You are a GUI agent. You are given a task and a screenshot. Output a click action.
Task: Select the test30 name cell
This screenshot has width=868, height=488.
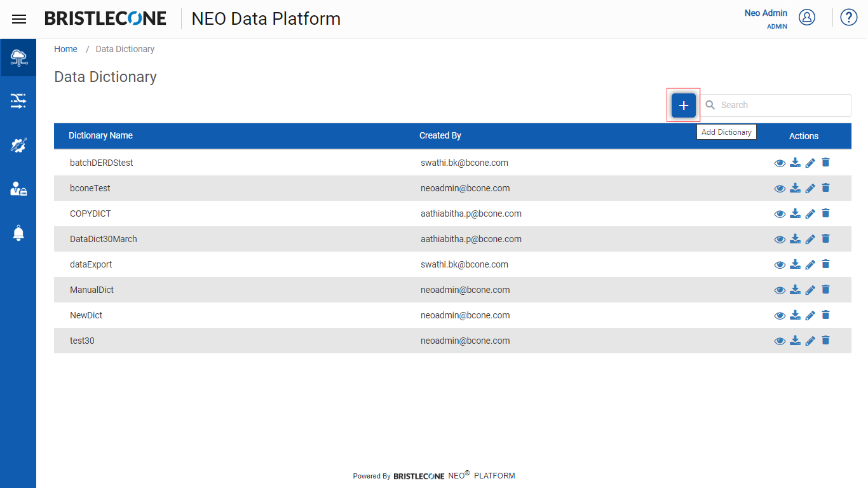tap(82, 341)
